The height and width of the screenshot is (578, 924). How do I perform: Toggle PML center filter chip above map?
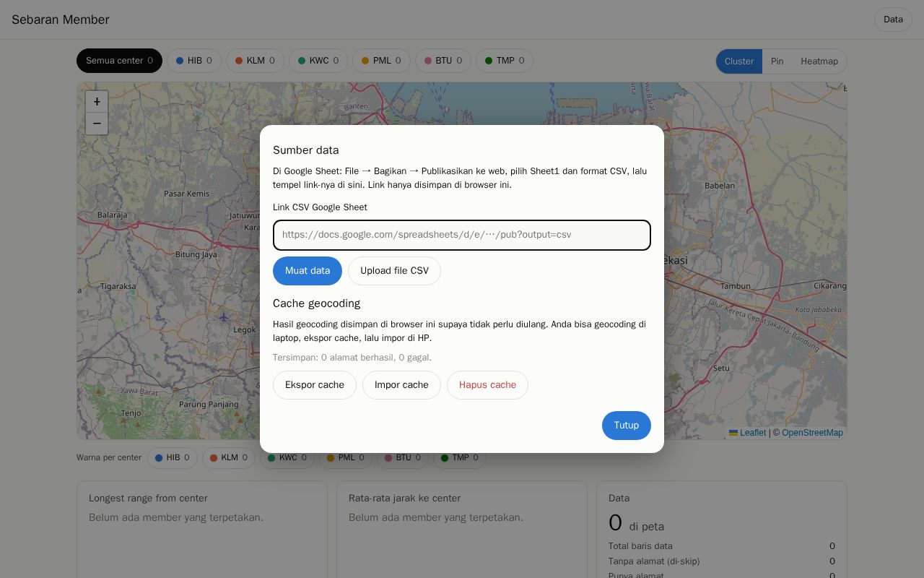point(381,61)
